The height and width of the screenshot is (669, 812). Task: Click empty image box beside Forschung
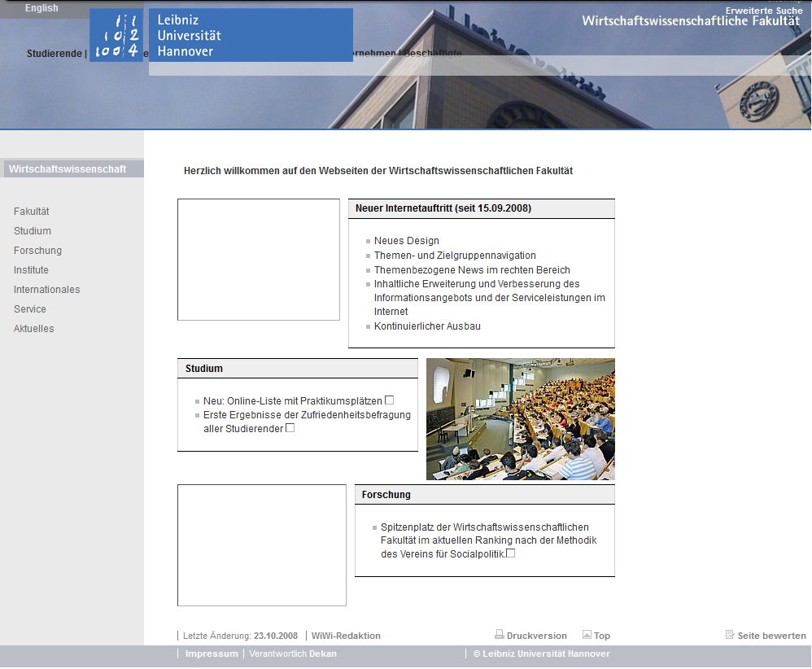[x=261, y=545]
